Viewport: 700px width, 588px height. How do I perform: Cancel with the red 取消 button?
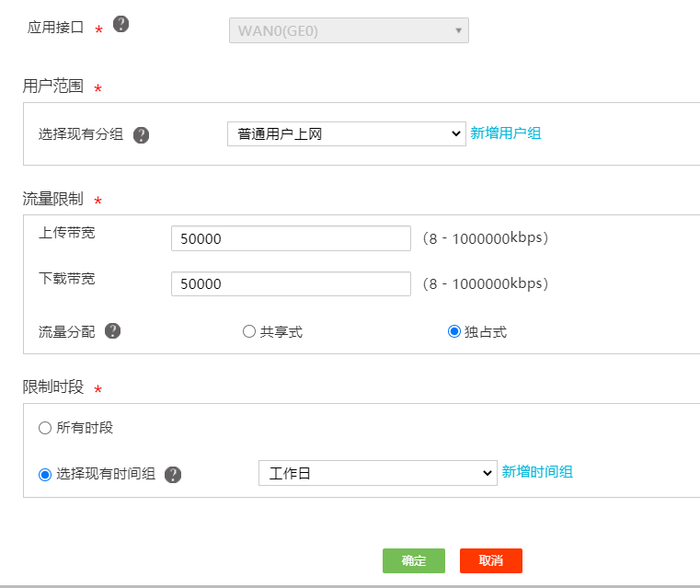(490, 560)
